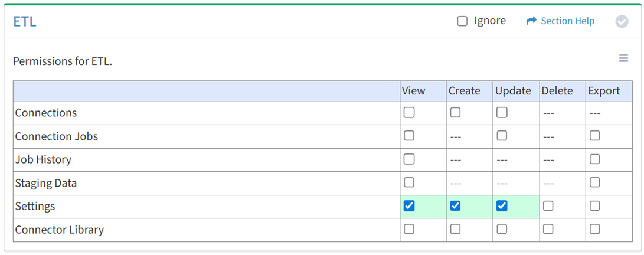Check View permission for Job History

[x=409, y=159]
